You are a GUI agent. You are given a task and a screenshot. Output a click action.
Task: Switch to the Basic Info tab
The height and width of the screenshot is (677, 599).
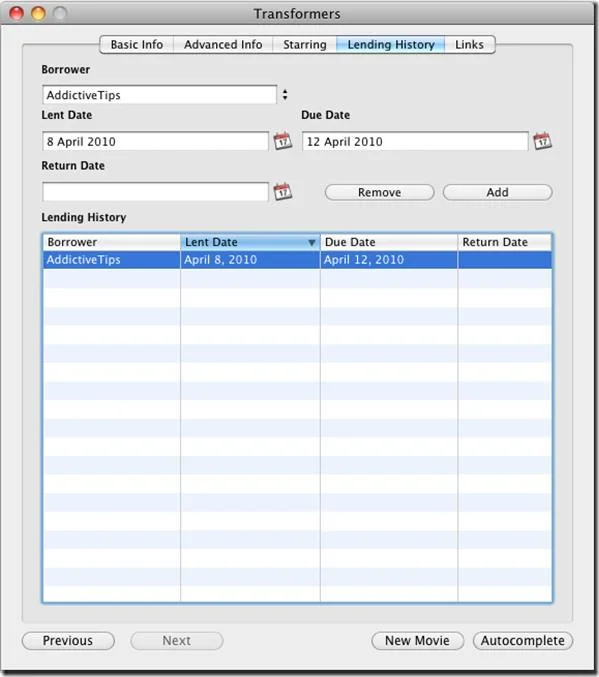pos(136,44)
